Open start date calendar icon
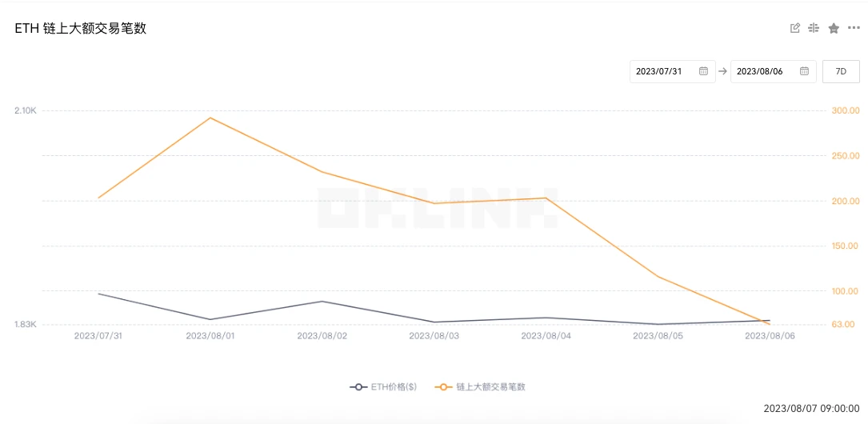The width and height of the screenshot is (868, 424). pyautogui.click(x=703, y=71)
